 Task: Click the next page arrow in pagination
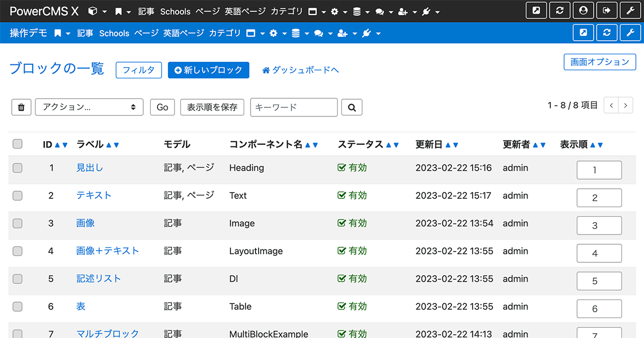coord(625,105)
